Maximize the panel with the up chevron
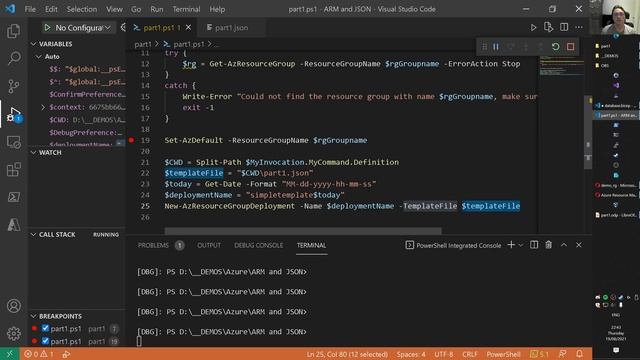This screenshot has height=360, width=640. [x=564, y=245]
